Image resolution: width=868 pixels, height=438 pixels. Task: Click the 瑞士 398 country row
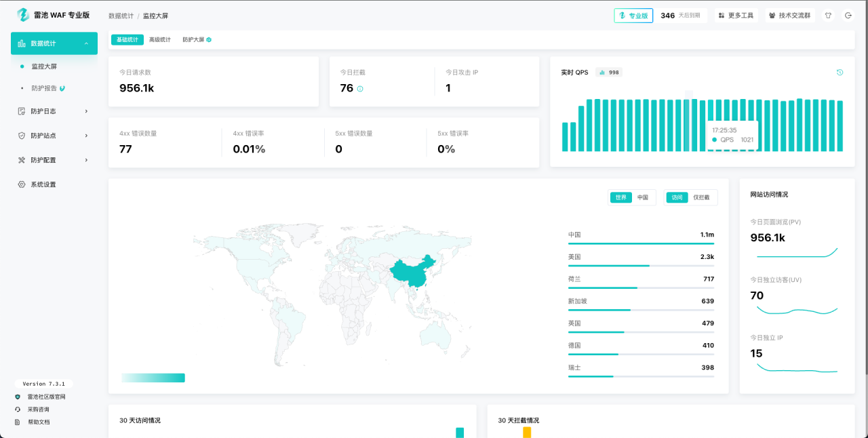tap(641, 369)
